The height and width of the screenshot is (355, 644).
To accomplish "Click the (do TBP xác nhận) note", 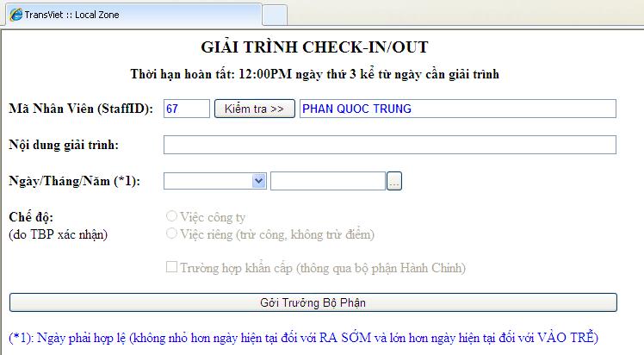I will [x=59, y=234].
